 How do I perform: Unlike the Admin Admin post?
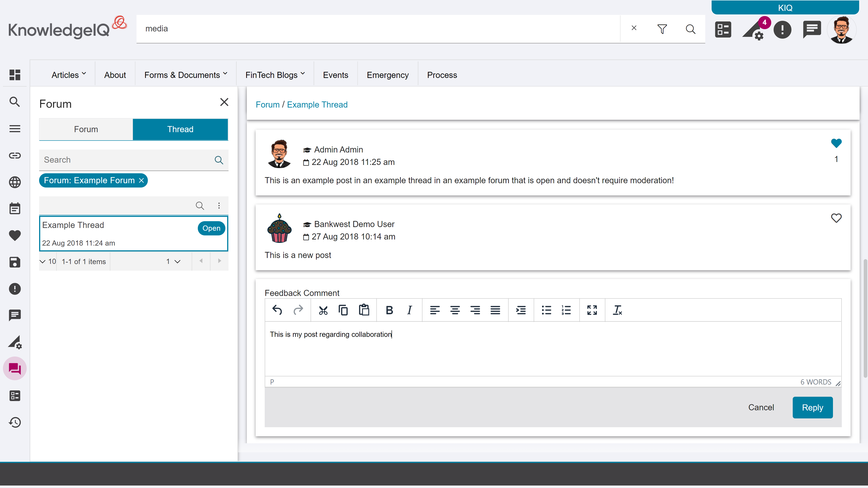tap(836, 143)
